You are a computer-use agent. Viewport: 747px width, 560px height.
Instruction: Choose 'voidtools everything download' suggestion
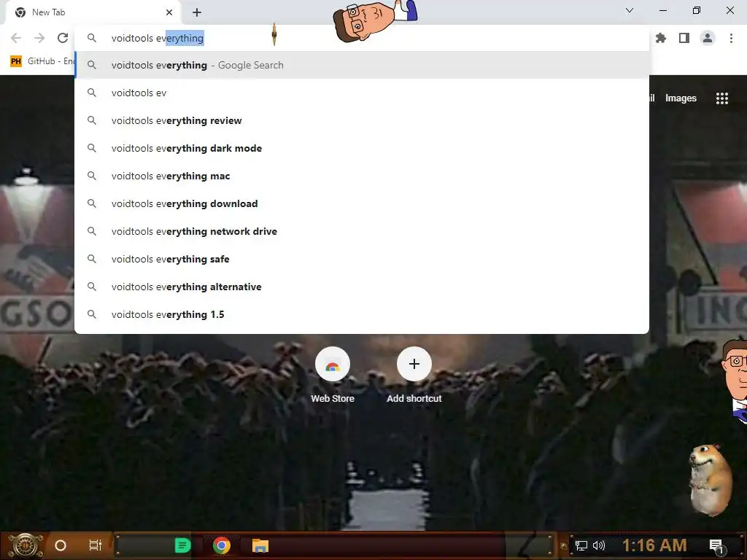[362, 204]
